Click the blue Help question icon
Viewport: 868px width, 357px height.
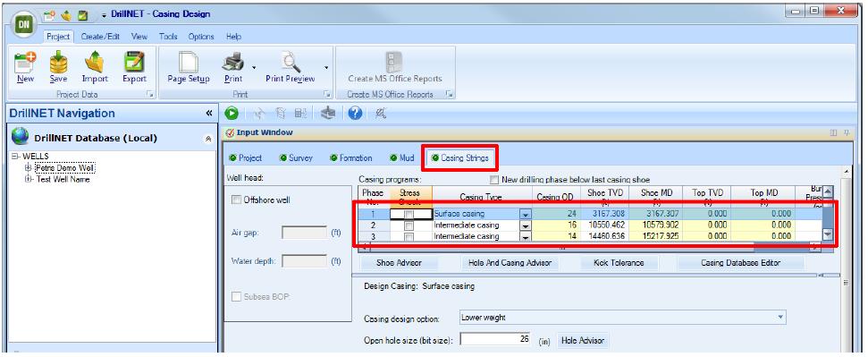pos(356,113)
